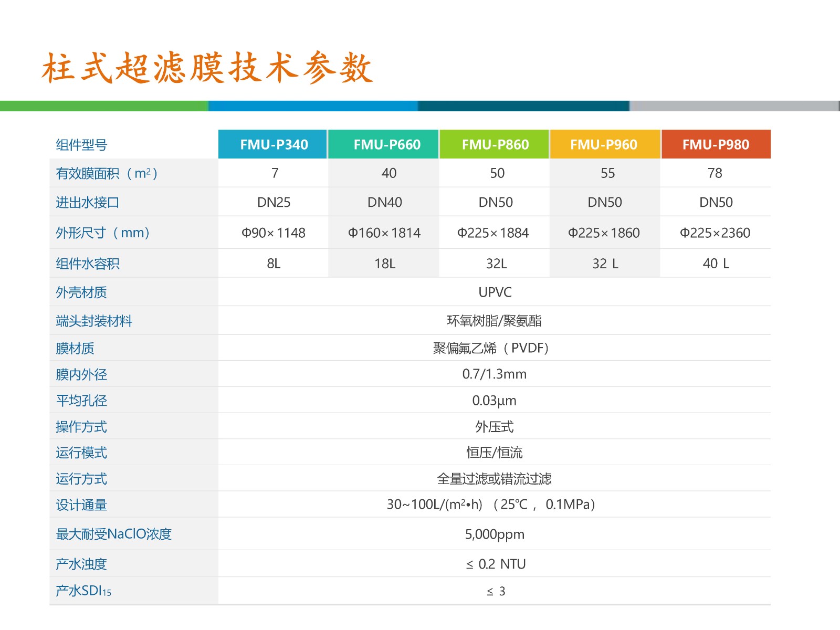Image resolution: width=840 pixels, height=630 pixels.
Task: Click the 最大耐受NaClO浓度 row label
Action: tap(114, 534)
